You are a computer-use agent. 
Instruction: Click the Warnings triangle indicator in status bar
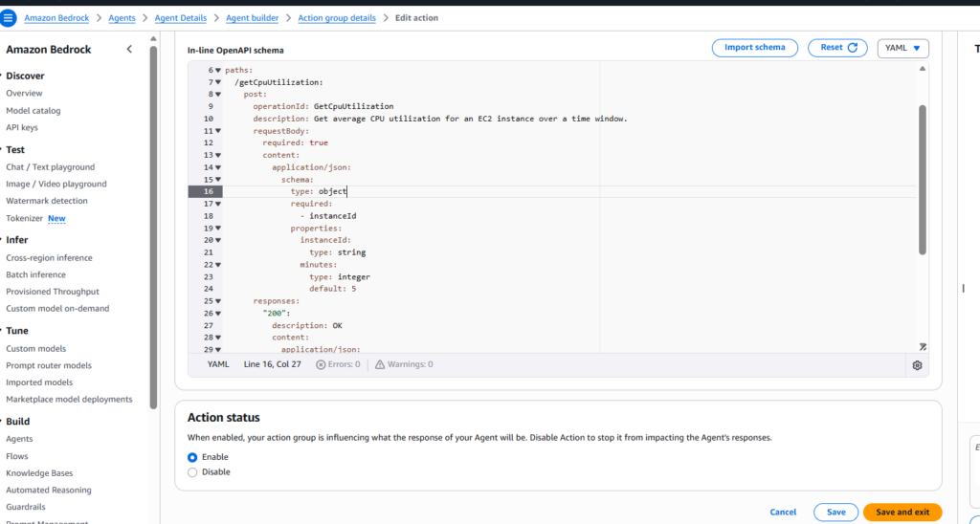(x=403, y=364)
